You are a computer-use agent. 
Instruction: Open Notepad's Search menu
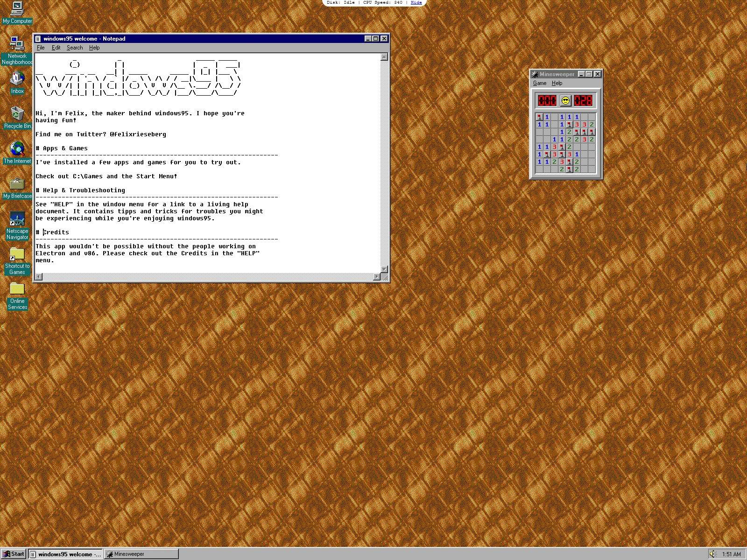coord(74,47)
